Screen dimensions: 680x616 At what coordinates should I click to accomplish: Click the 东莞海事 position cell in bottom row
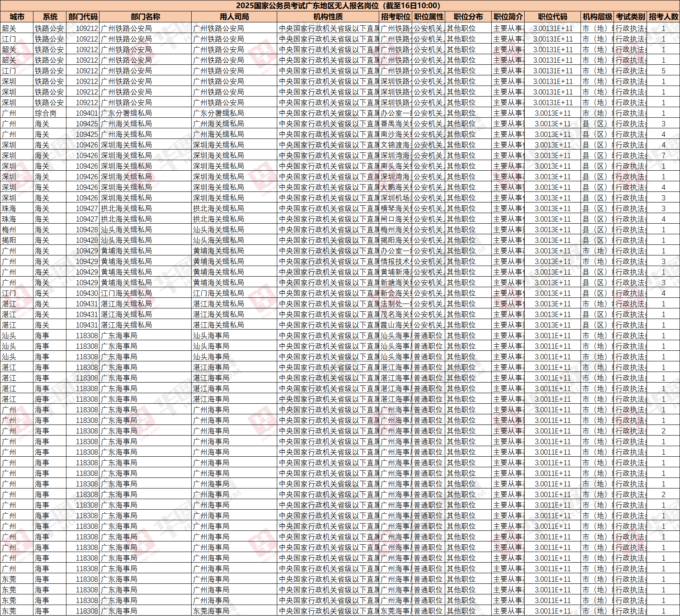(395, 611)
